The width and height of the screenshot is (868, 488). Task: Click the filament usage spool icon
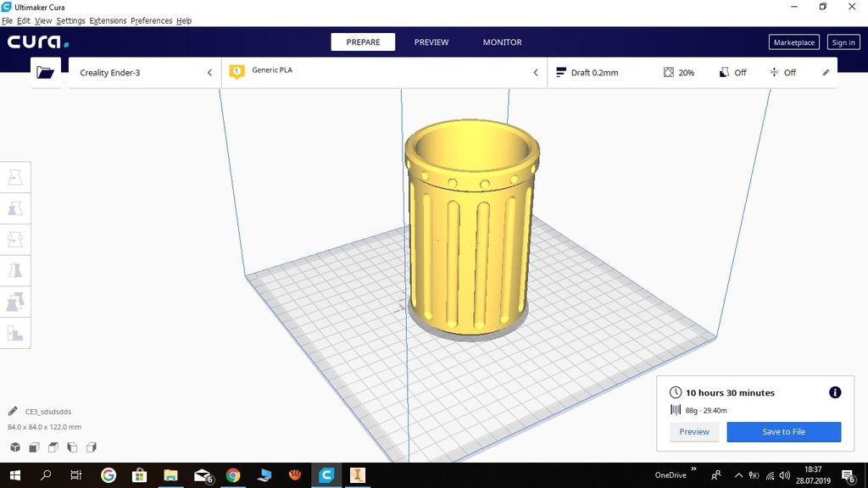676,410
